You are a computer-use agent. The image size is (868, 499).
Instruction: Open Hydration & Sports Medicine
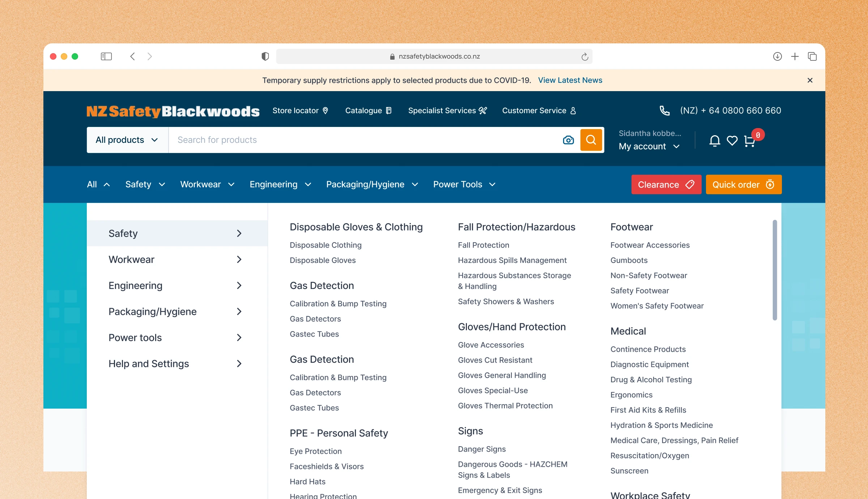coord(661,425)
